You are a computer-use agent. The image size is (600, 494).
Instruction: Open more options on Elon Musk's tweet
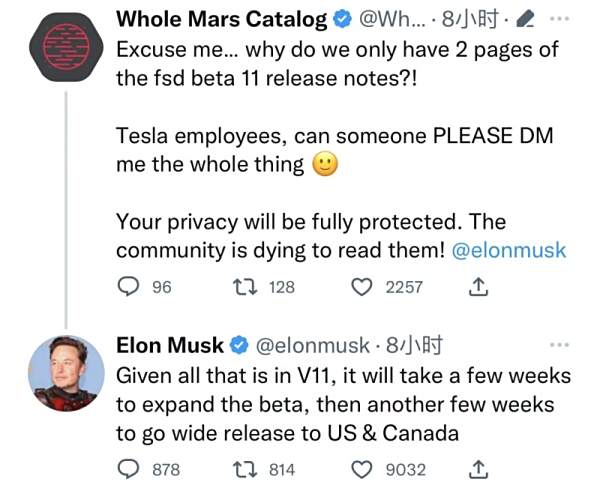click(561, 346)
